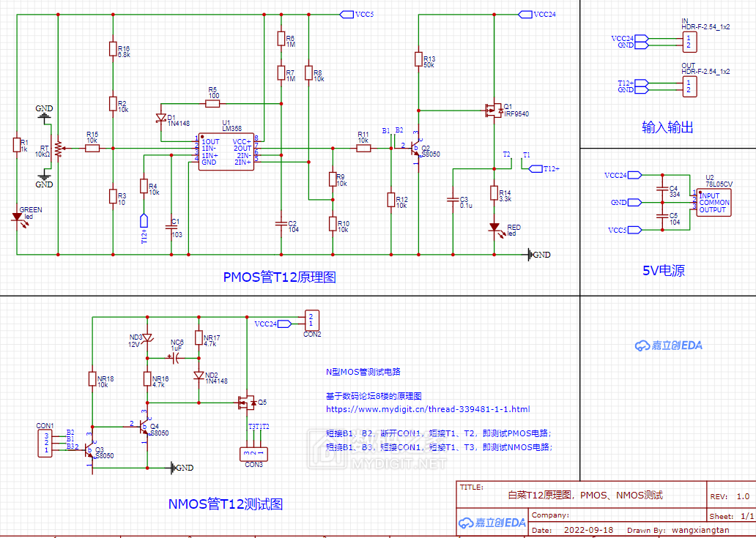The image size is (756, 538).
Task: Click the PMOS管T12原理图 title text
Action: (279, 277)
